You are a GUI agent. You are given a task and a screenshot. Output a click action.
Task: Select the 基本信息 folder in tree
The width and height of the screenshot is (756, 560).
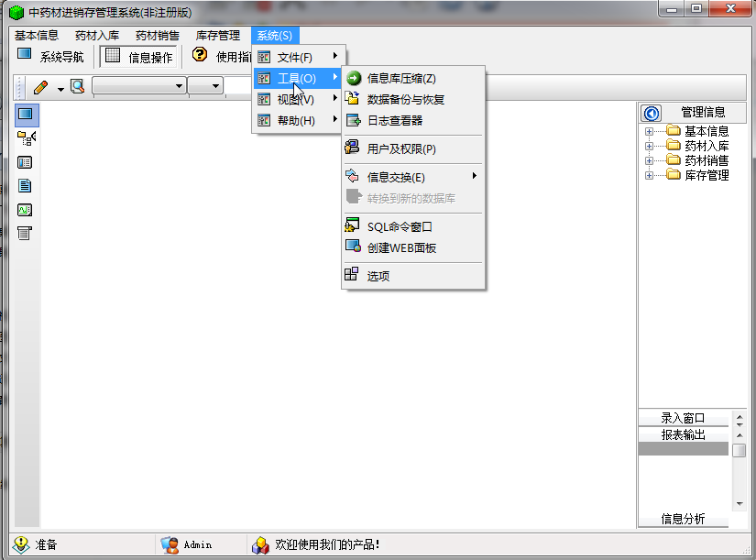(x=698, y=131)
